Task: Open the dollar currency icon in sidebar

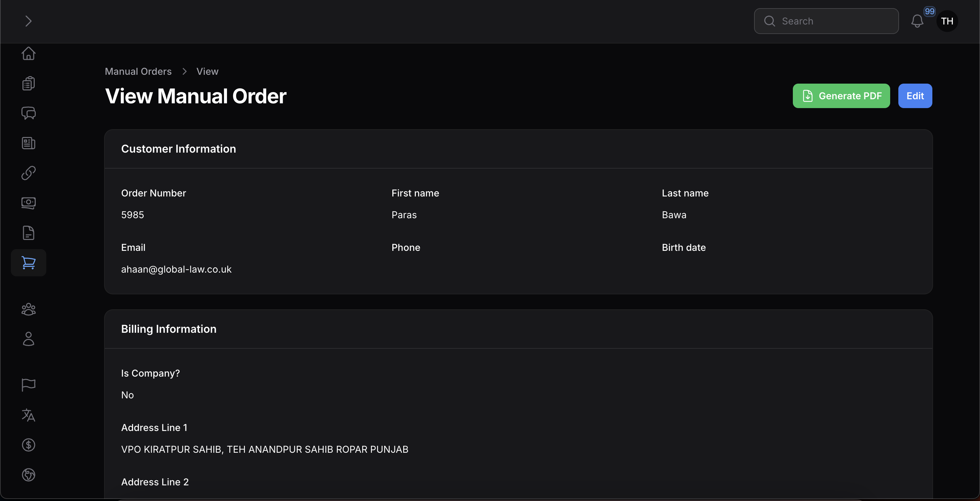Action: 29,445
